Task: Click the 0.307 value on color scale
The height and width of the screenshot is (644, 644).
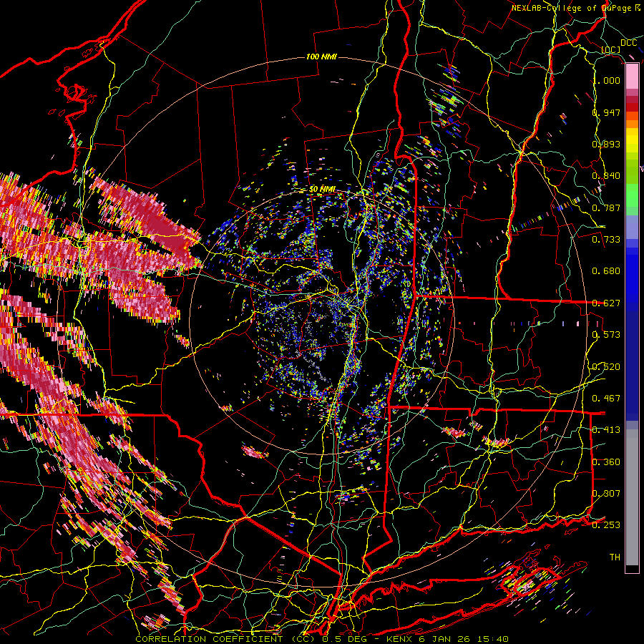Action: 606,494
